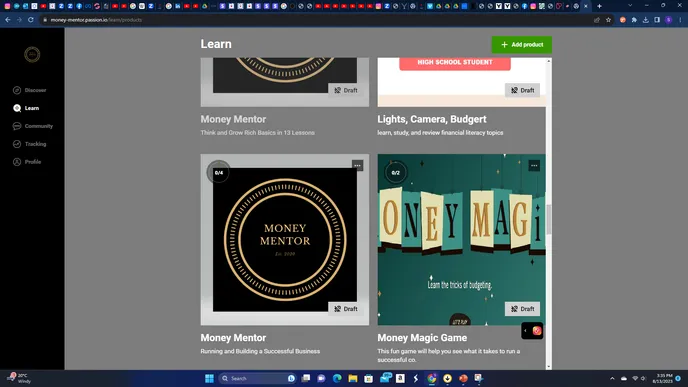Viewport: 688px width, 387px height.
Task: Click the share page icon in address bar
Action: click(597, 20)
